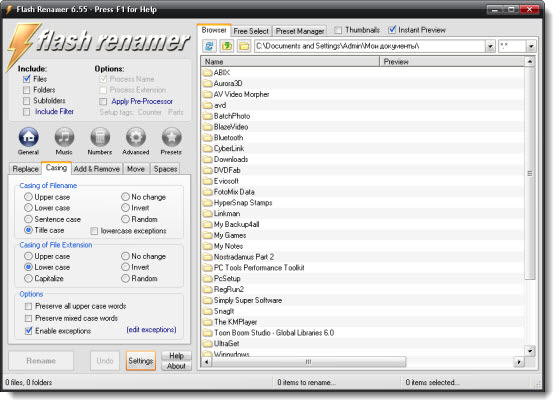Image resolution: width=560 pixels, height=407 pixels.
Task: Select the RegRun2 folder icon
Action: click(x=208, y=290)
